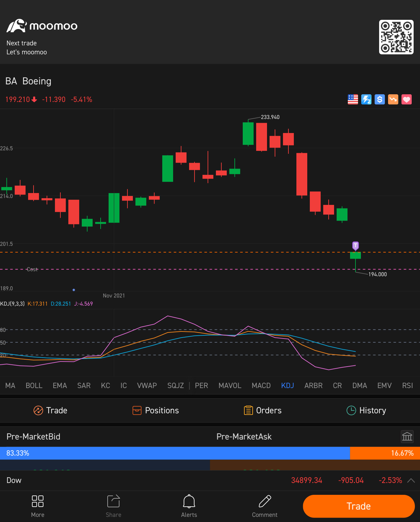
Task: Tap the Cost line label
Action: click(x=32, y=269)
